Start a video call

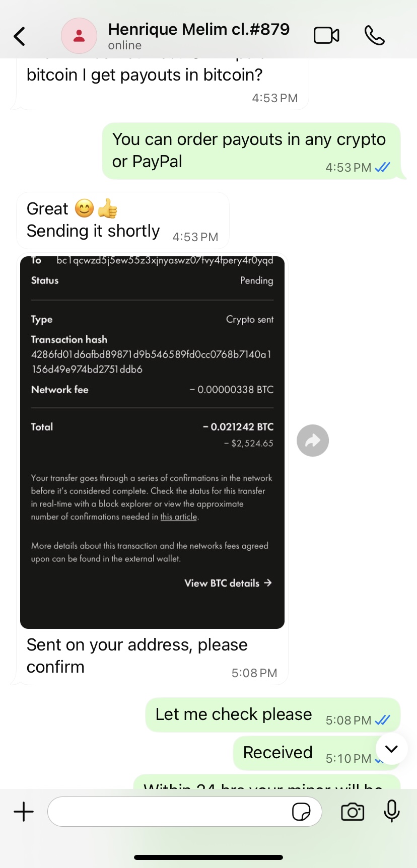click(x=326, y=36)
